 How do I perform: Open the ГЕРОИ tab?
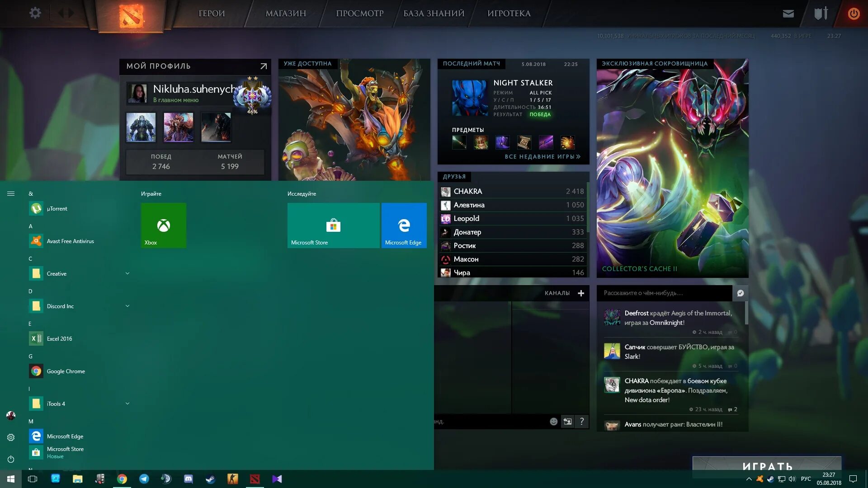[x=212, y=14]
